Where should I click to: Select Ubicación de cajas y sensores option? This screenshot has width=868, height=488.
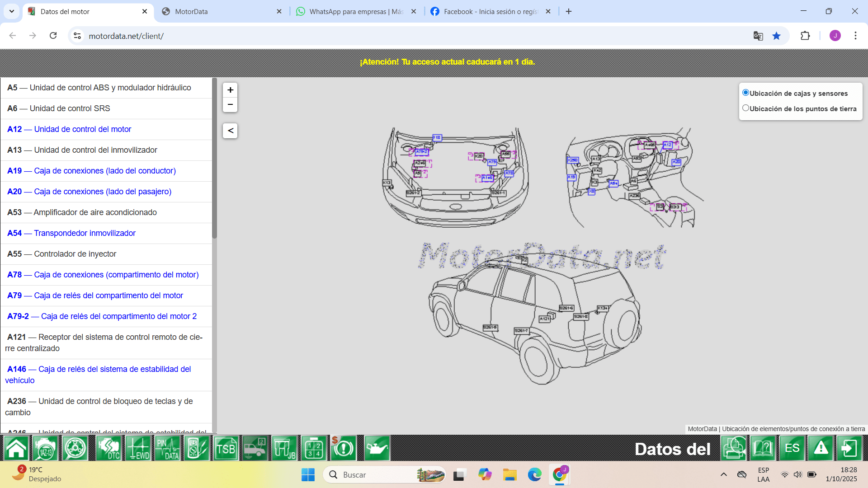click(x=746, y=92)
